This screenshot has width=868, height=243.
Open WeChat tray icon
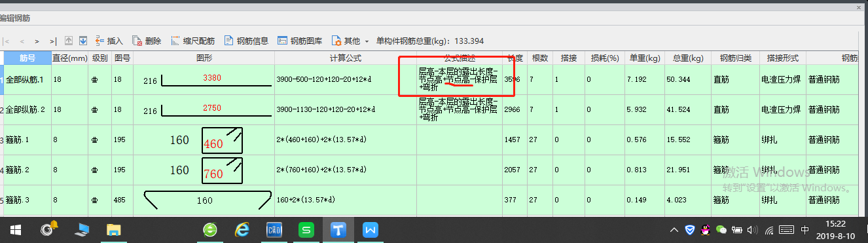[721, 230]
